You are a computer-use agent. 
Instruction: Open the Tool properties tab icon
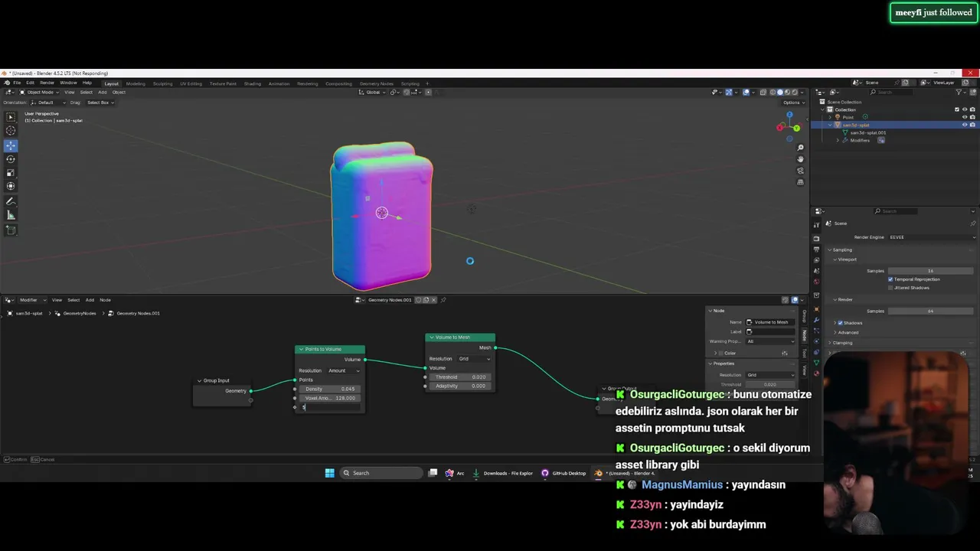816,224
